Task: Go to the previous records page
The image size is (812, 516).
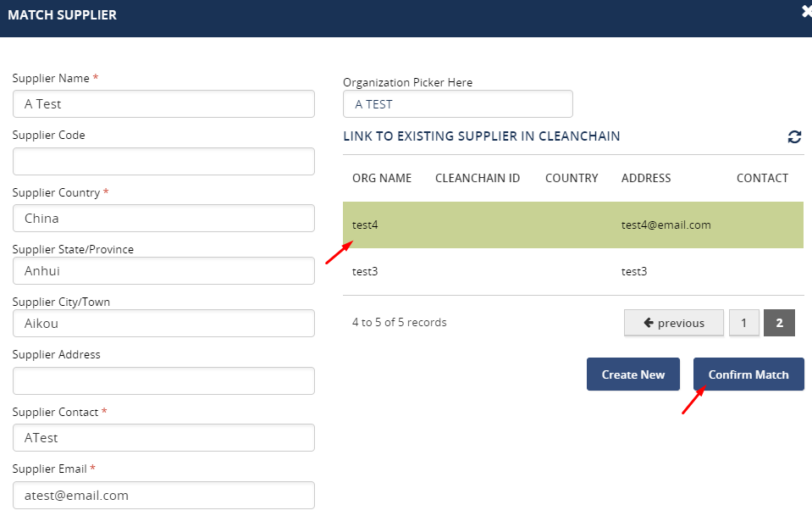Action: pos(674,323)
